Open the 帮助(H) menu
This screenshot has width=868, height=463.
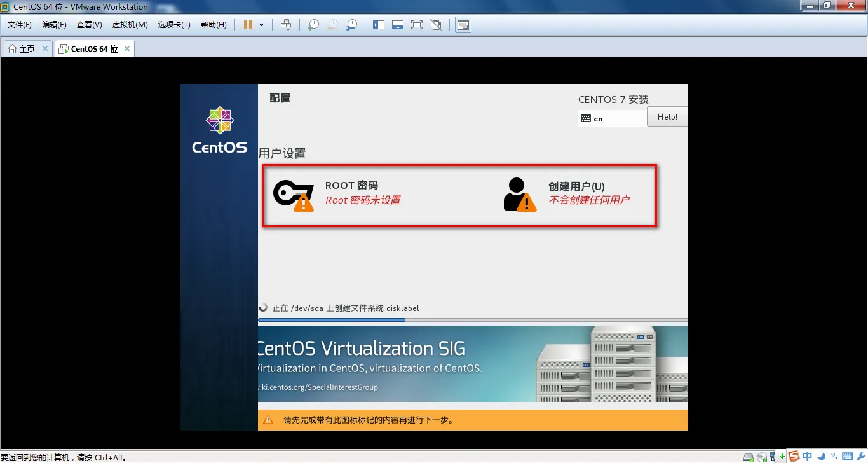point(214,25)
